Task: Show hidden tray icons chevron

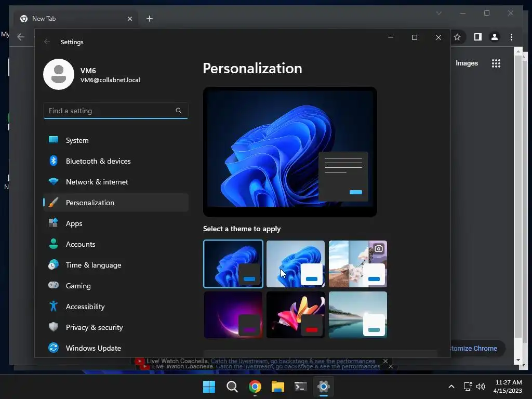Action: 451,387
